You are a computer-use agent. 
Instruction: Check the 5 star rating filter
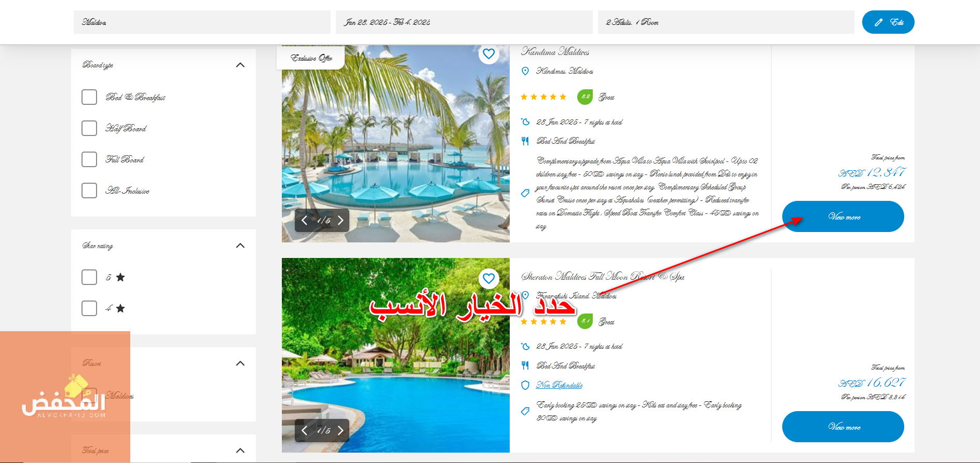pyautogui.click(x=89, y=277)
